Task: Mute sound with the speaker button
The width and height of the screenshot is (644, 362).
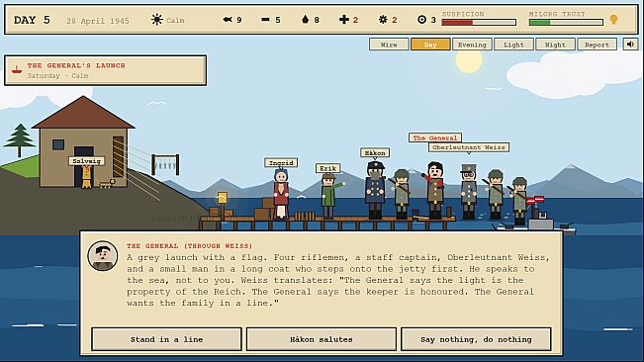Action: tap(630, 45)
